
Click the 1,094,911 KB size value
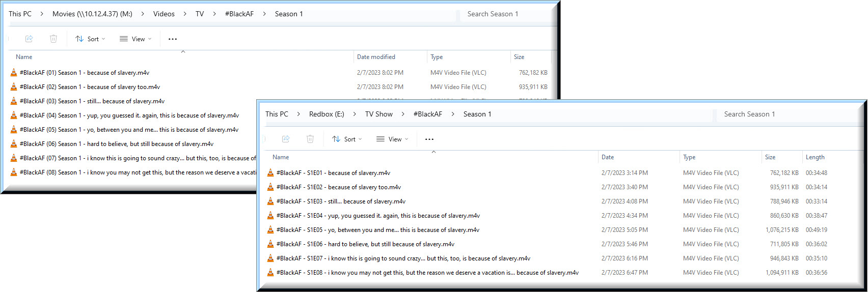pos(782,273)
